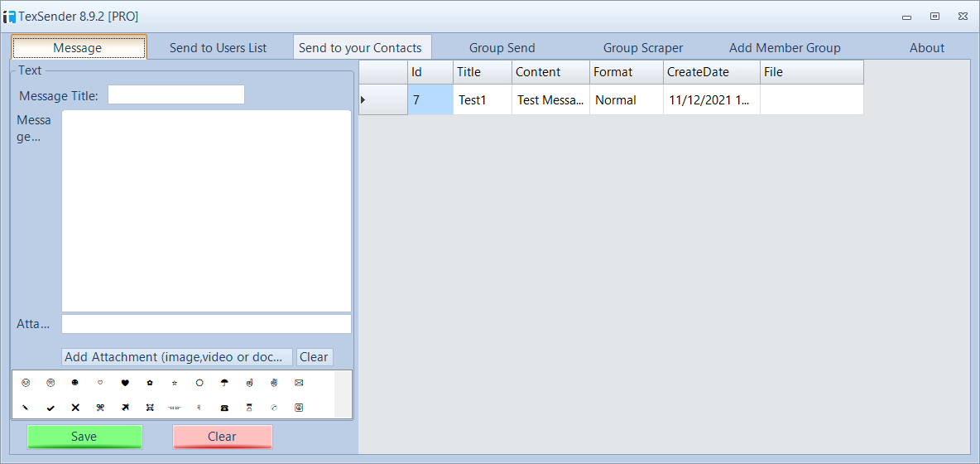Insert the umbrella emoji
This screenshot has width=980, height=464.
224,382
